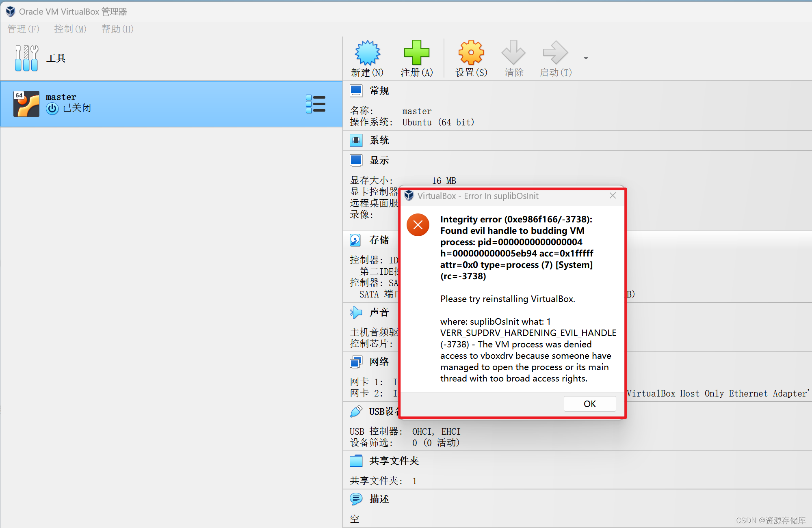Click the Display (显示) monitor icon
Screen dimensions: 812x528
click(x=356, y=160)
